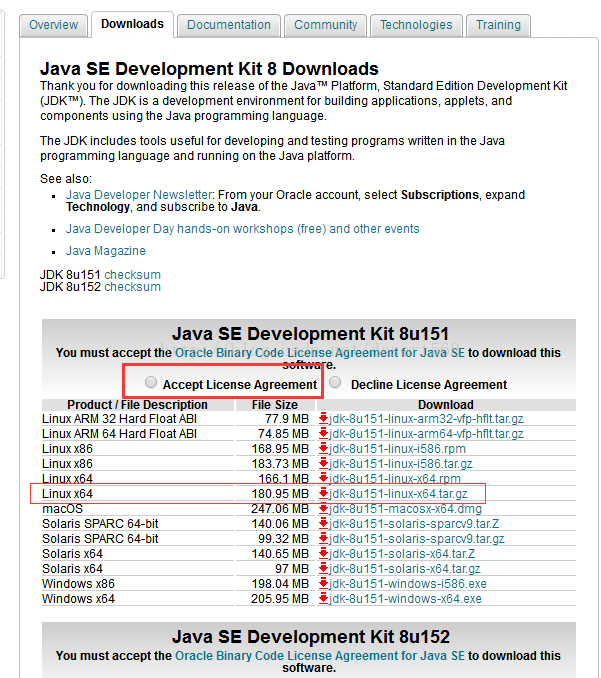Download jdk-8u151-linux-x64.rpm file link

(x=395, y=479)
